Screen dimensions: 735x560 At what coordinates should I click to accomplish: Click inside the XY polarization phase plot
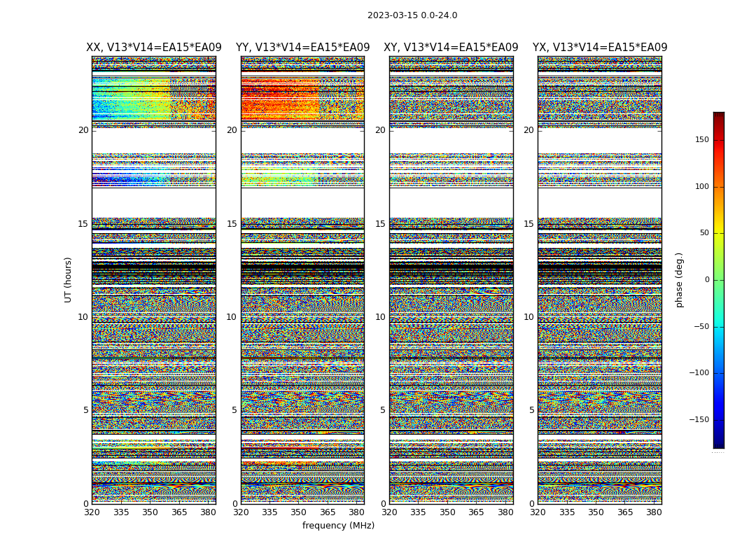click(x=451, y=280)
